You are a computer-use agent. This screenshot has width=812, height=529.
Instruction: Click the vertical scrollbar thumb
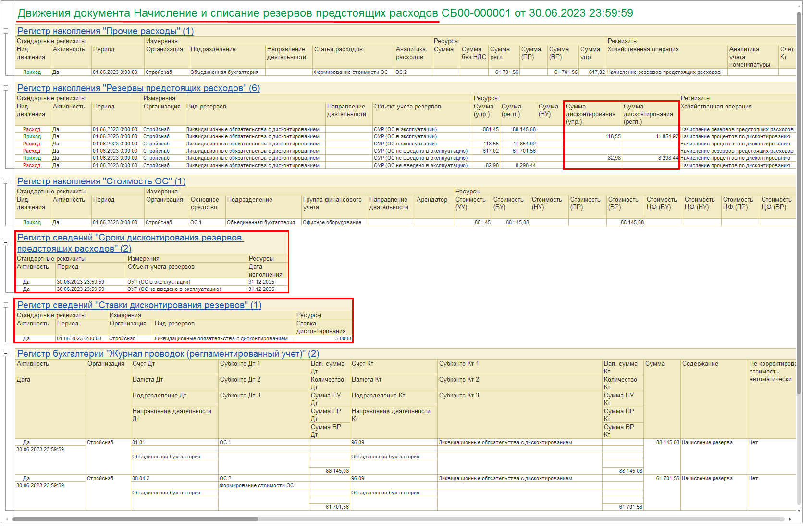coord(799,202)
